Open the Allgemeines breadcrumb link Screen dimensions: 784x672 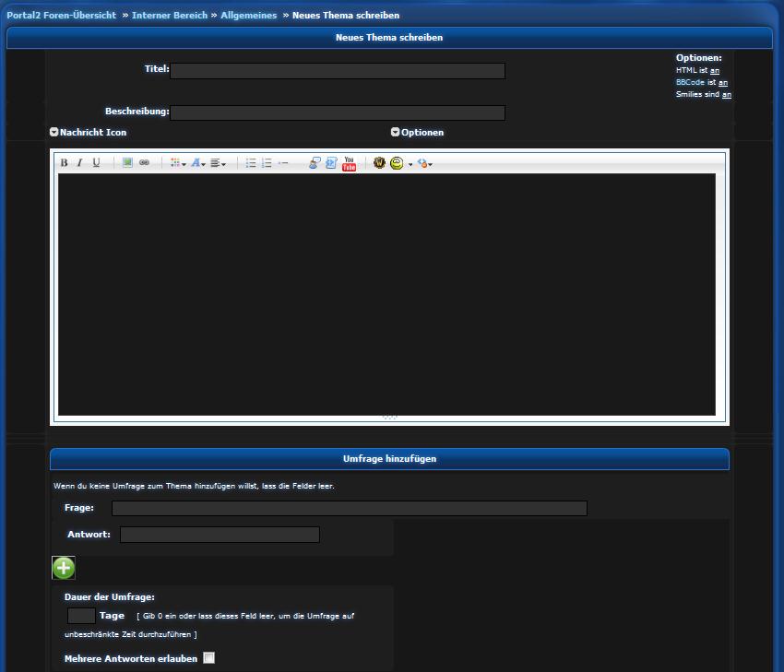[248, 15]
